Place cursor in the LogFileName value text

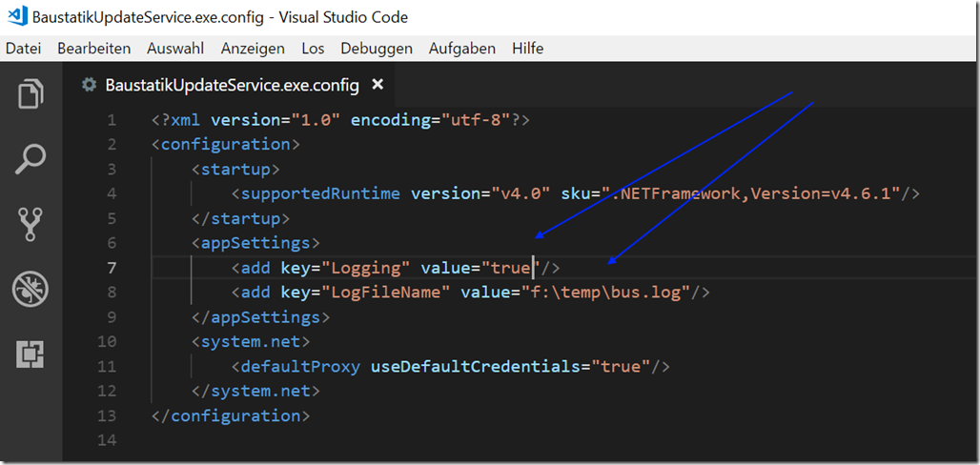(605, 292)
